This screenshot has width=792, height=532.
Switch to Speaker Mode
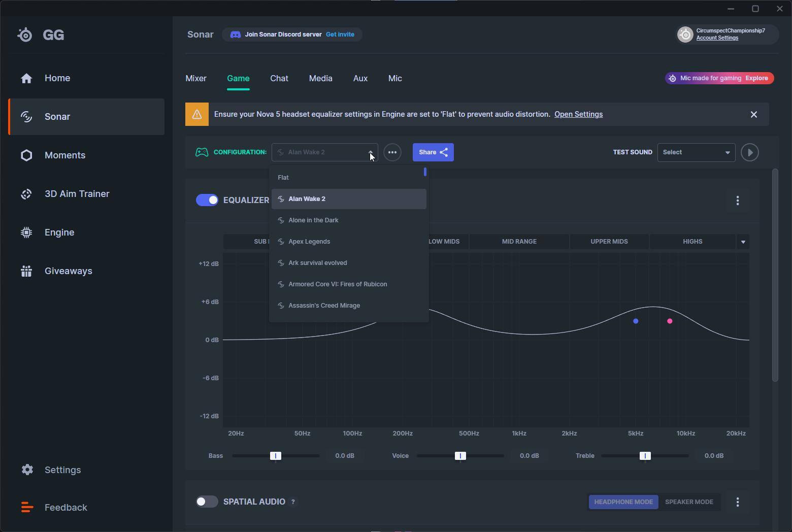click(689, 502)
